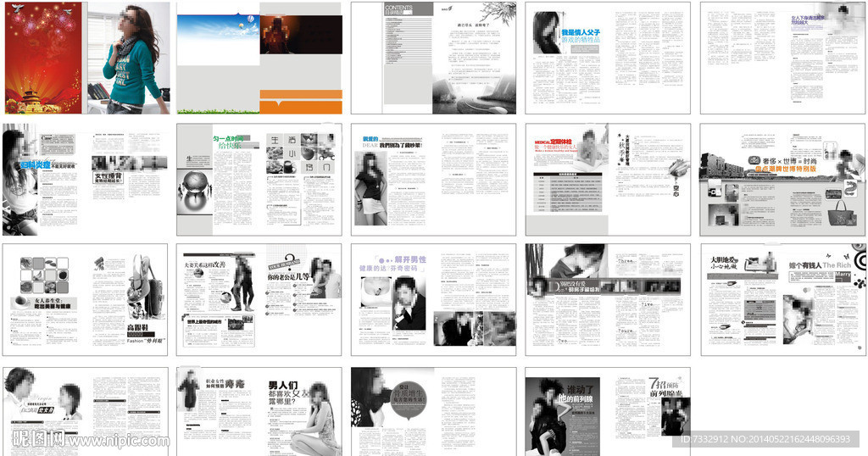Image resolution: width=868 pixels, height=456 pixels.
Task: Click the '高跟鞋' headline
Action: (x=138, y=328)
